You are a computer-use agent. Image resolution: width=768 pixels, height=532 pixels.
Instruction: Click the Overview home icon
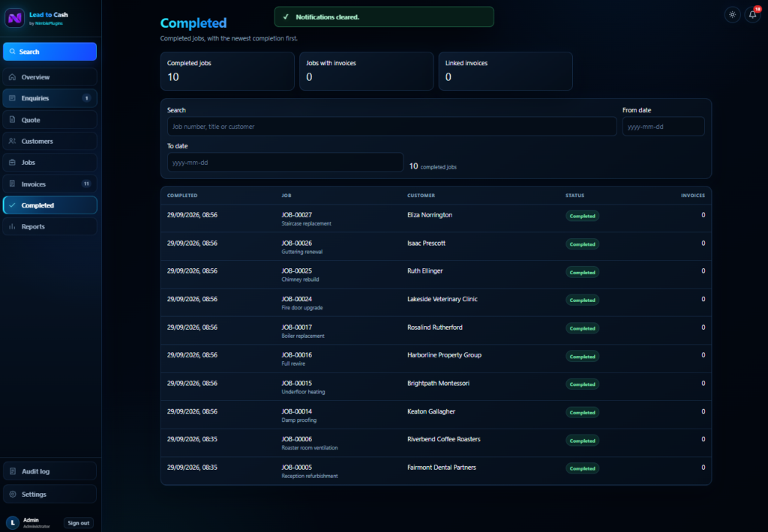coord(12,77)
